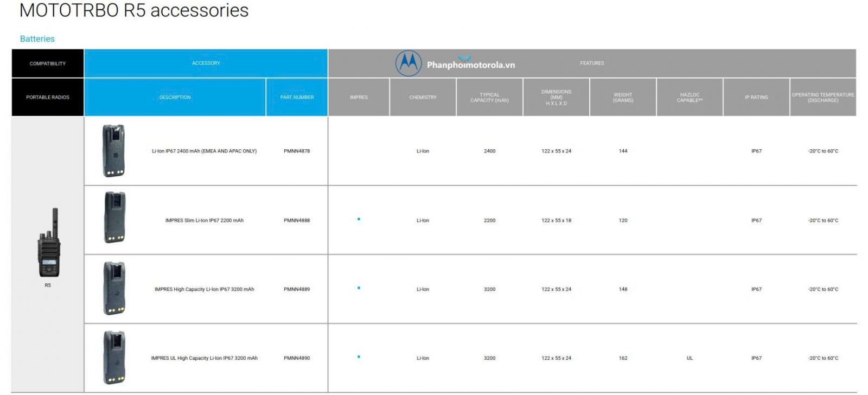Click part number PMNN4878
Image resolution: width=868 pixels, height=395 pixels.
tap(297, 151)
